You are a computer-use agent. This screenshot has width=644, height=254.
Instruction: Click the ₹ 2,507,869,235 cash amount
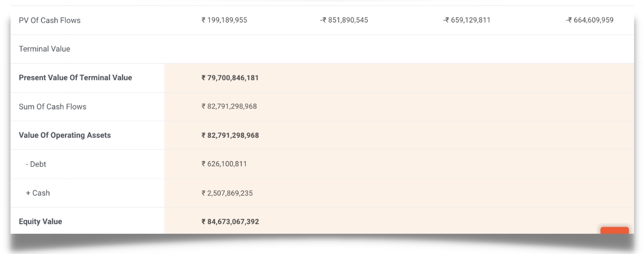click(227, 193)
